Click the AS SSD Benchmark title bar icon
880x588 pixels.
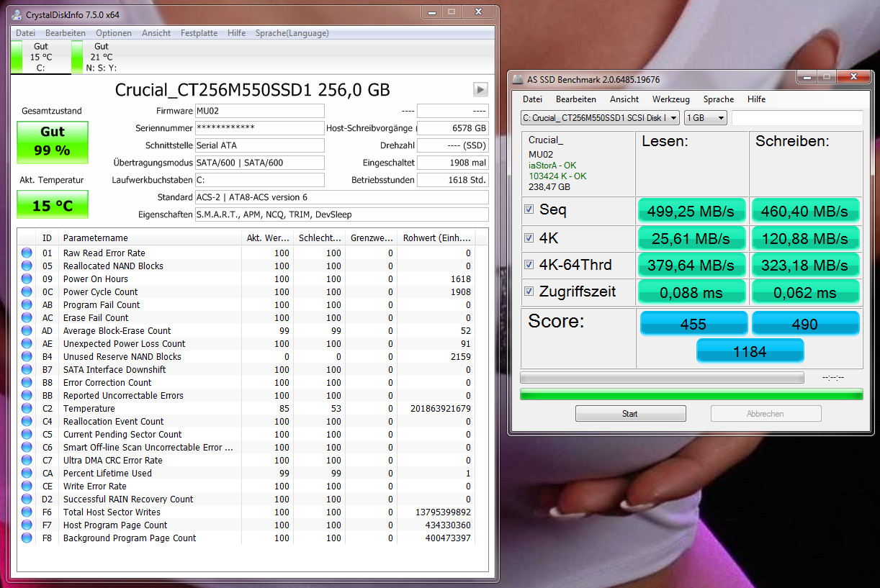coord(518,79)
